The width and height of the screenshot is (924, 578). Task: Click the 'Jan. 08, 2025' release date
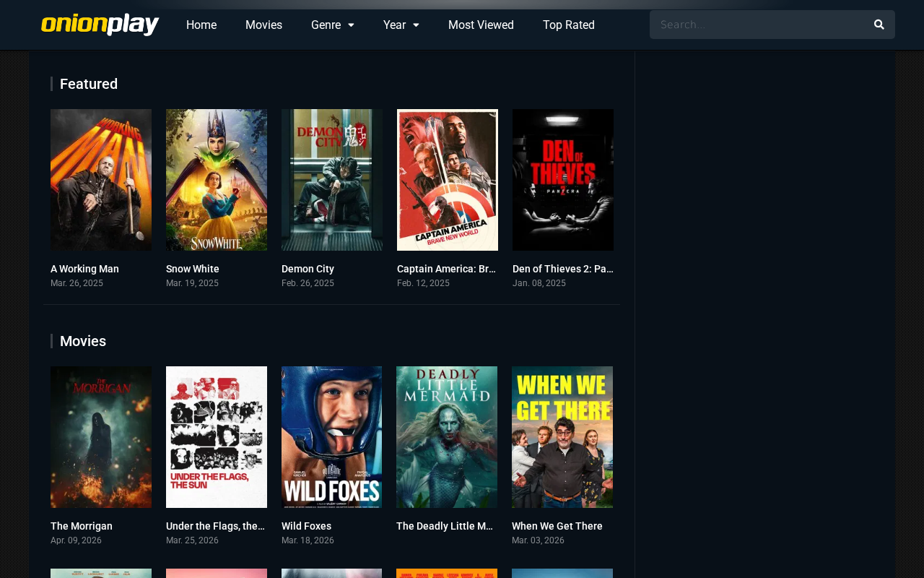tap(539, 283)
